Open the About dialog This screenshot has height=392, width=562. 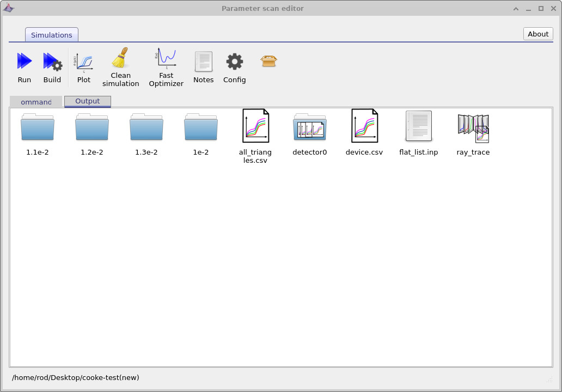(x=537, y=34)
